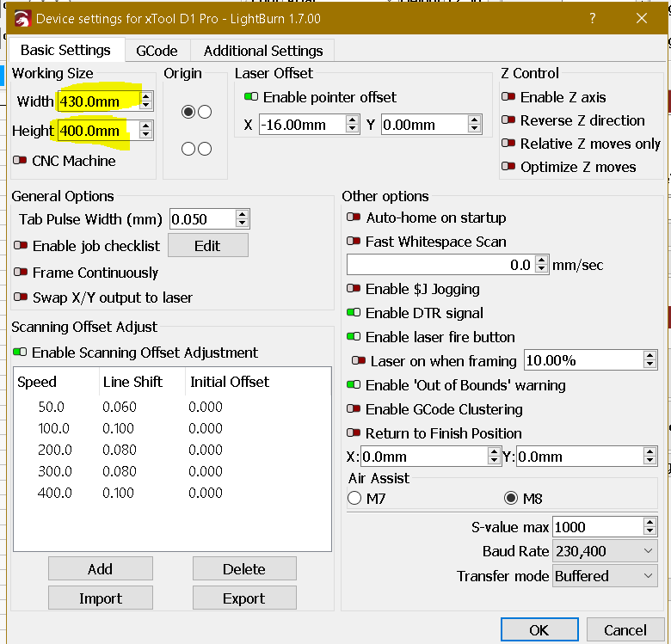This screenshot has width=671, height=644.
Task: Switch to the GCode tab
Action: click(x=157, y=51)
